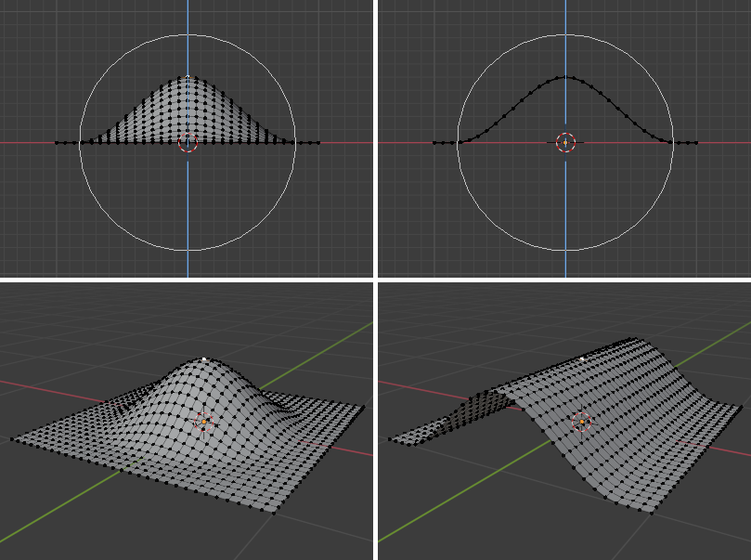Click the 3D cursor in the bottom-left perspective view
Image resolution: width=751 pixels, height=560 pixels.
point(202,423)
